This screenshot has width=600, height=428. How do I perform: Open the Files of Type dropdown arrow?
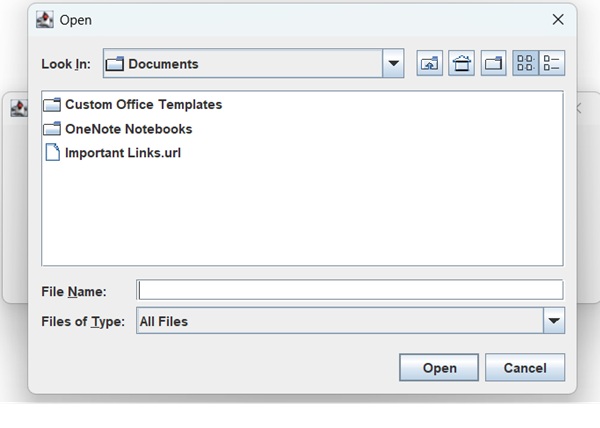(554, 321)
